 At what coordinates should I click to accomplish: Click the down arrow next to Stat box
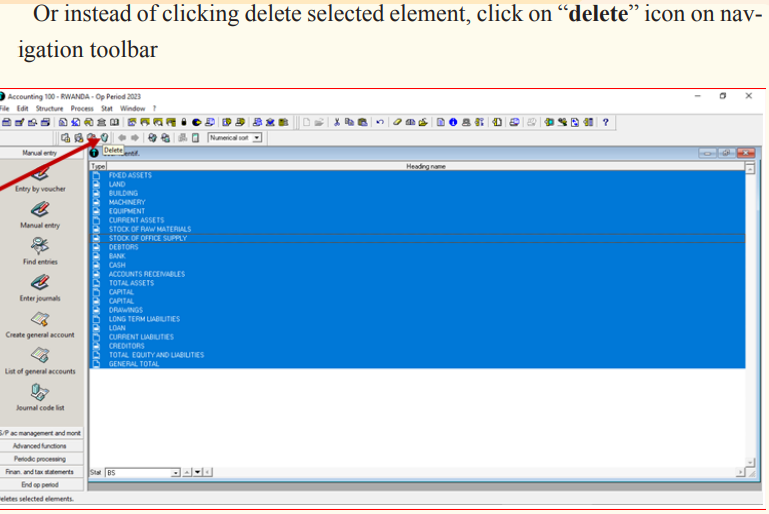(197, 472)
